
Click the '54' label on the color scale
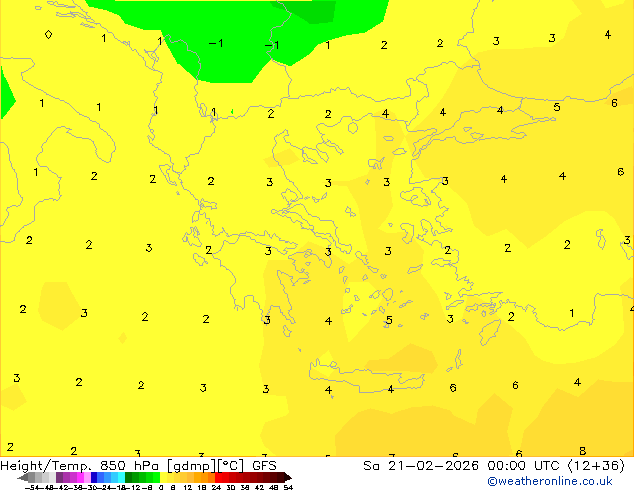pos(288,487)
